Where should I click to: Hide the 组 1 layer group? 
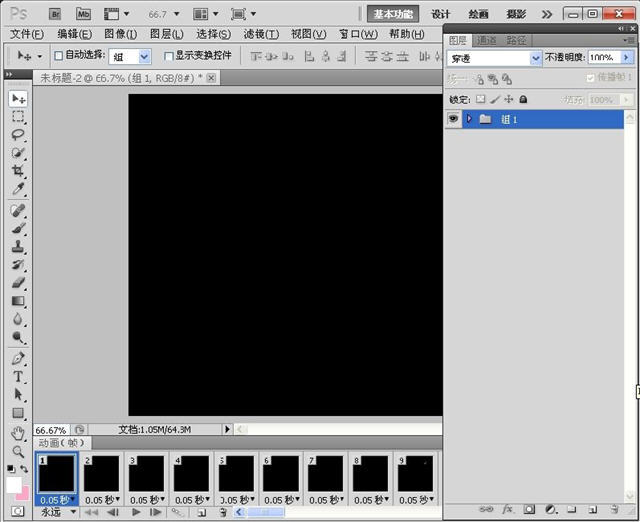454,119
